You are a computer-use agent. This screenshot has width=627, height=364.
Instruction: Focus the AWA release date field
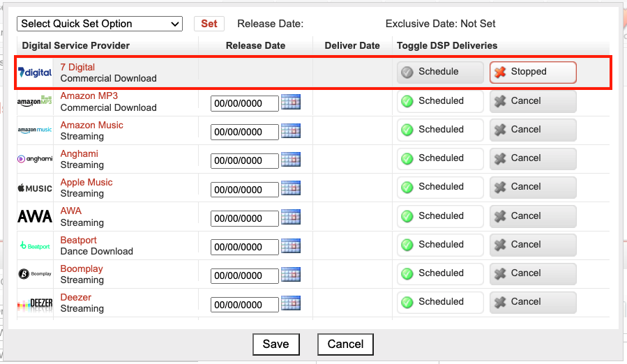[245, 218]
